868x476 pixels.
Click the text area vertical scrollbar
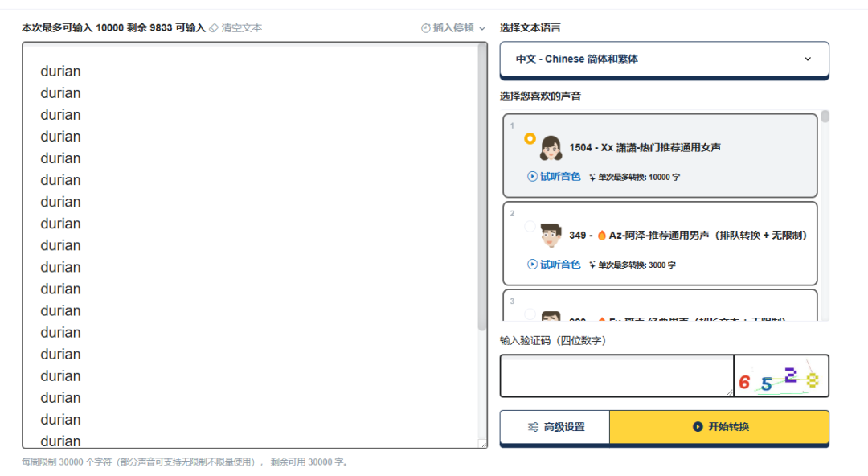(482, 187)
